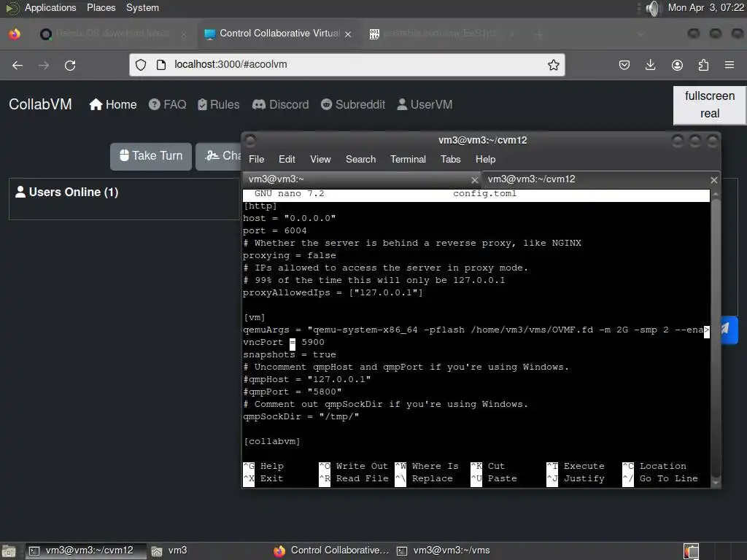Open the Discord link
This screenshot has height=560, width=747.
tap(281, 104)
